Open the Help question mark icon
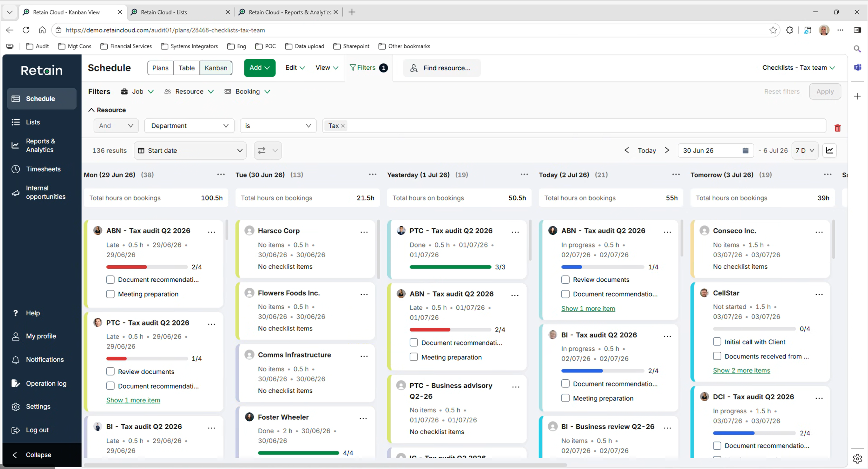 pyautogui.click(x=15, y=313)
